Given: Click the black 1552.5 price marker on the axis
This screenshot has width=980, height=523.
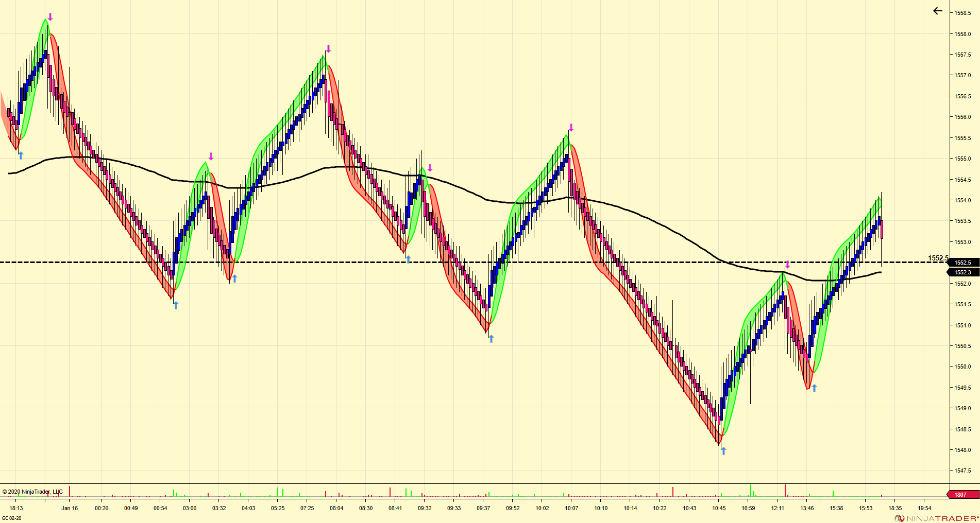Looking at the screenshot, I should coord(963,263).
